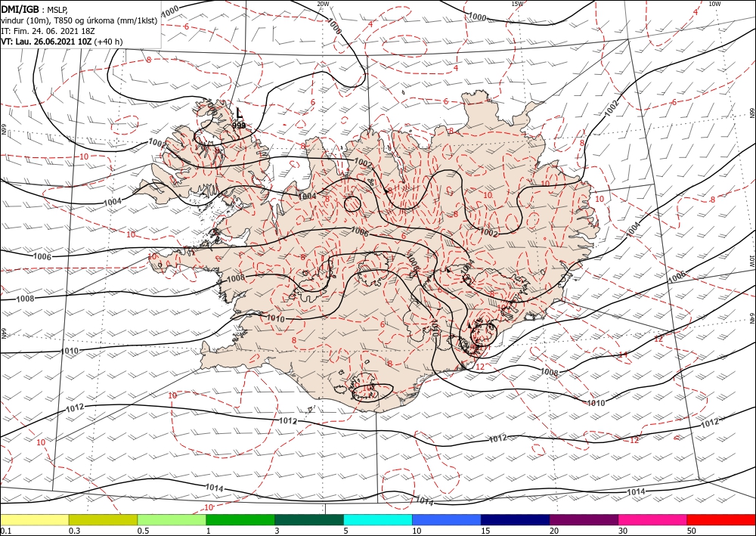Click the "10W" longitude label at top
The image size is (756, 536).
(714, 4)
